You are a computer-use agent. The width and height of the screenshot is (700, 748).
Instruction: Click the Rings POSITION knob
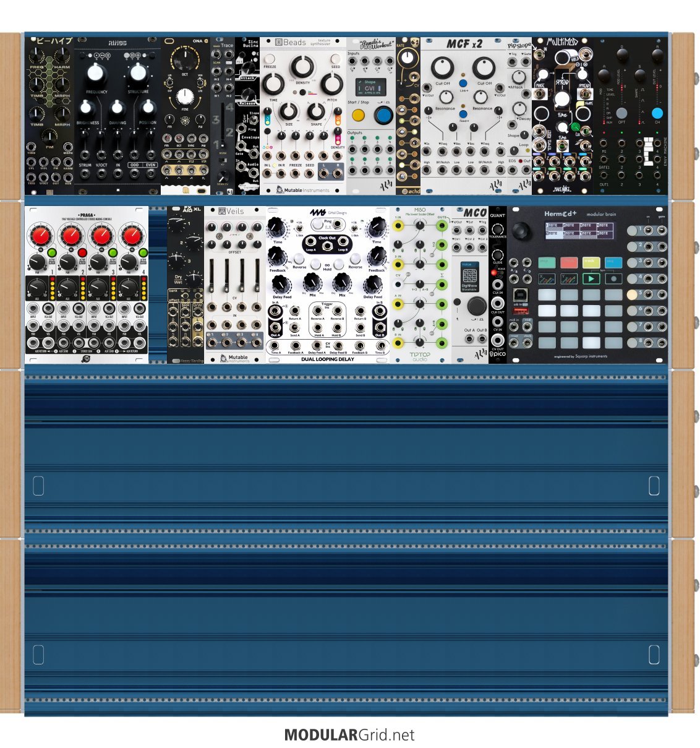[148, 108]
